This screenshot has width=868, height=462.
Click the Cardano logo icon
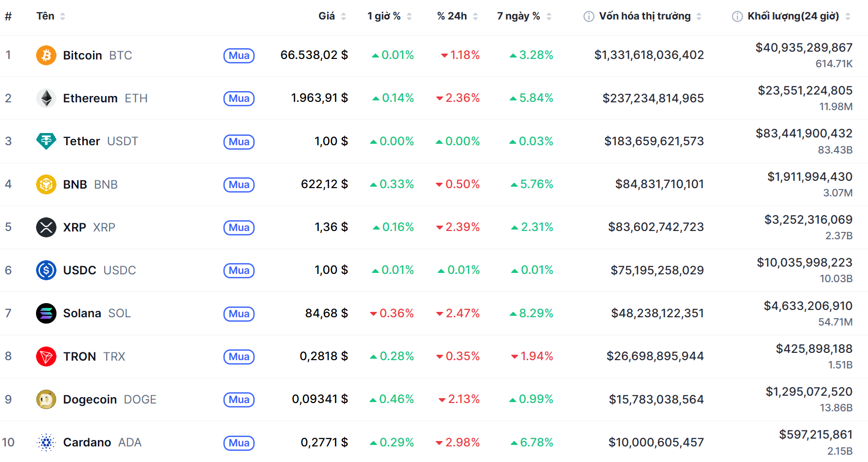pos(46,443)
